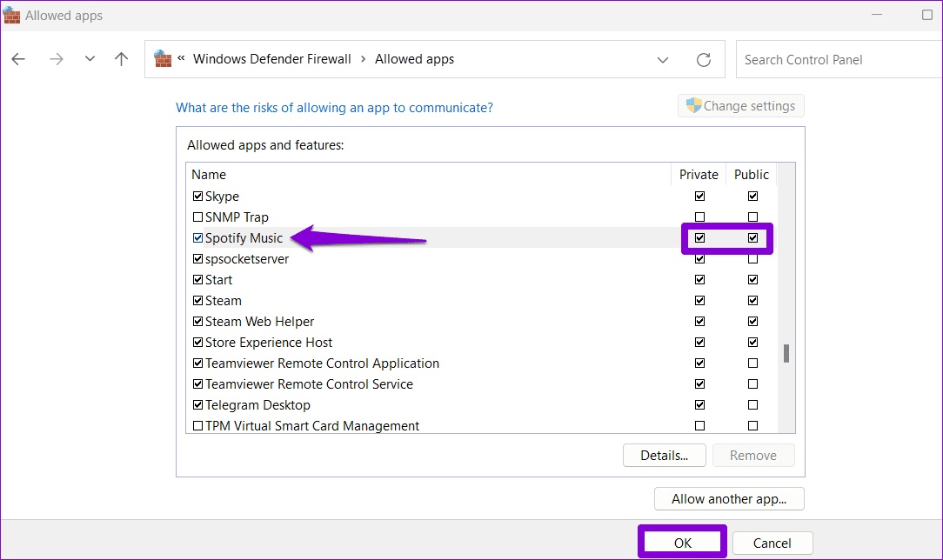Go up one folder level
This screenshot has height=560, width=943.
click(121, 59)
